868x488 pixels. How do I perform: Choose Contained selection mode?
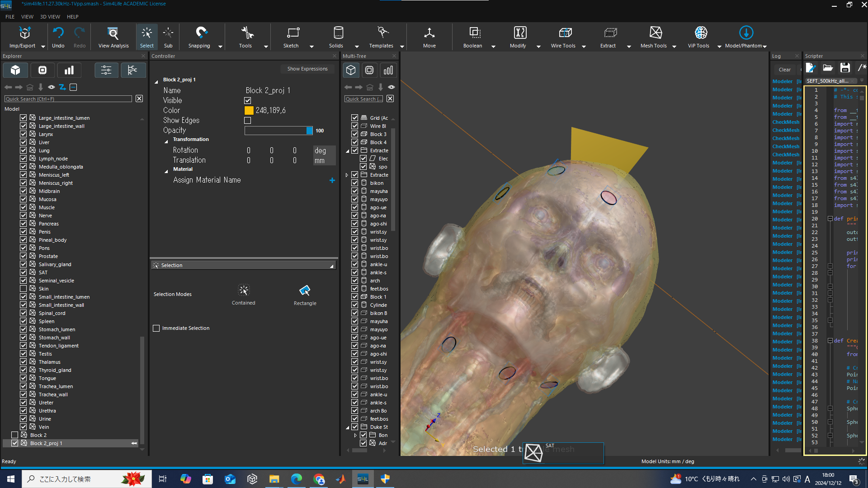[244, 295]
